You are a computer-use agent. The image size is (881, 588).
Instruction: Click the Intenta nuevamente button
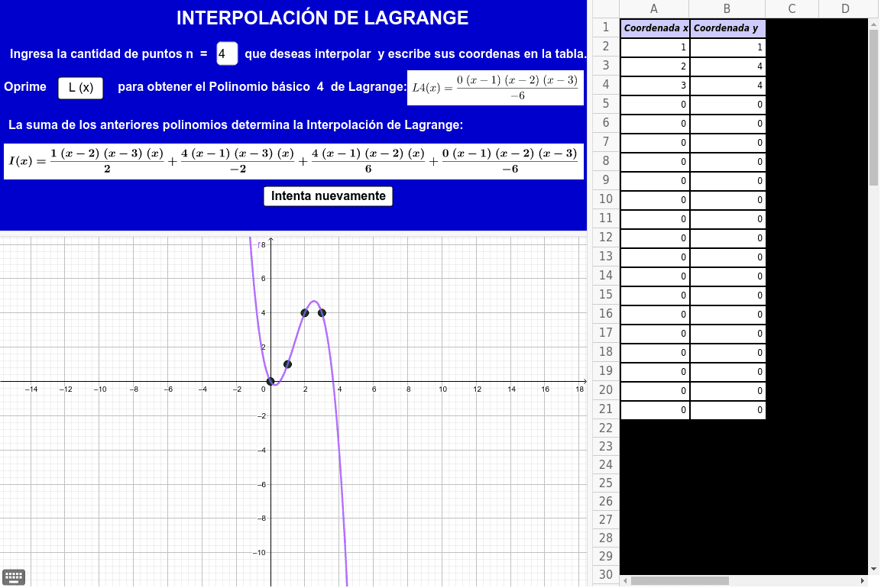[329, 196]
